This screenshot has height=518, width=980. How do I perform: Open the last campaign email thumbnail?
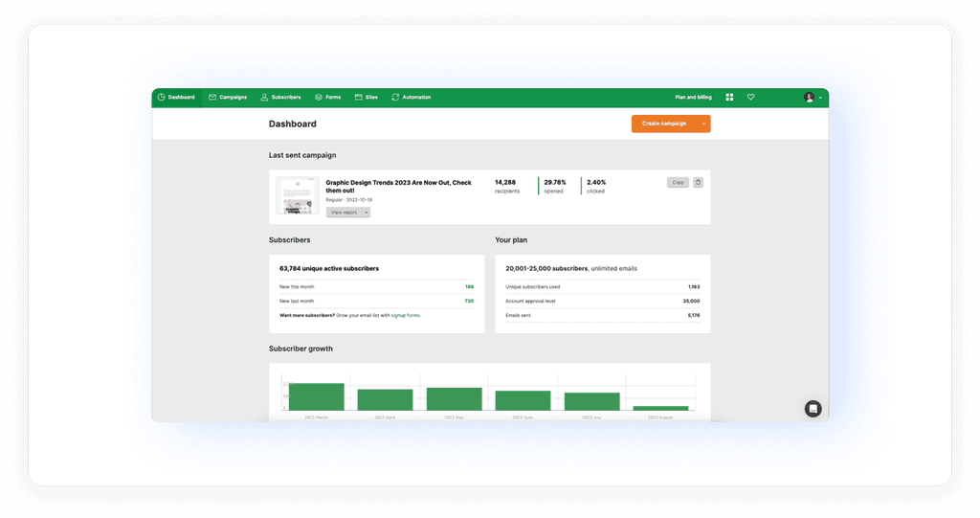[x=298, y=196]
